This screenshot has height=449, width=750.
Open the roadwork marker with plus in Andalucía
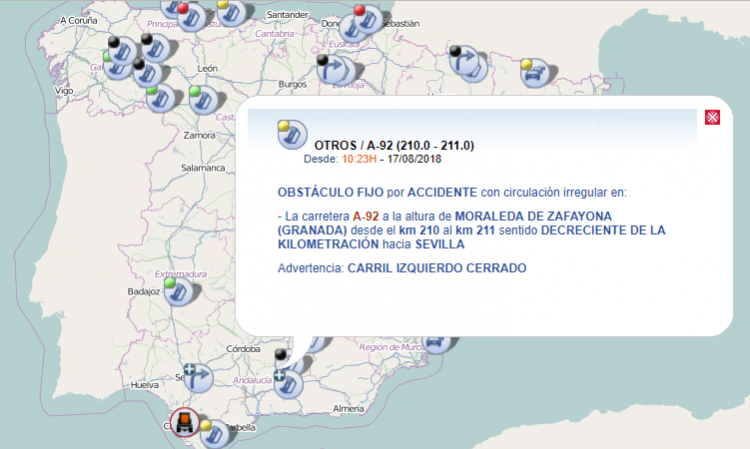(290, 383)
